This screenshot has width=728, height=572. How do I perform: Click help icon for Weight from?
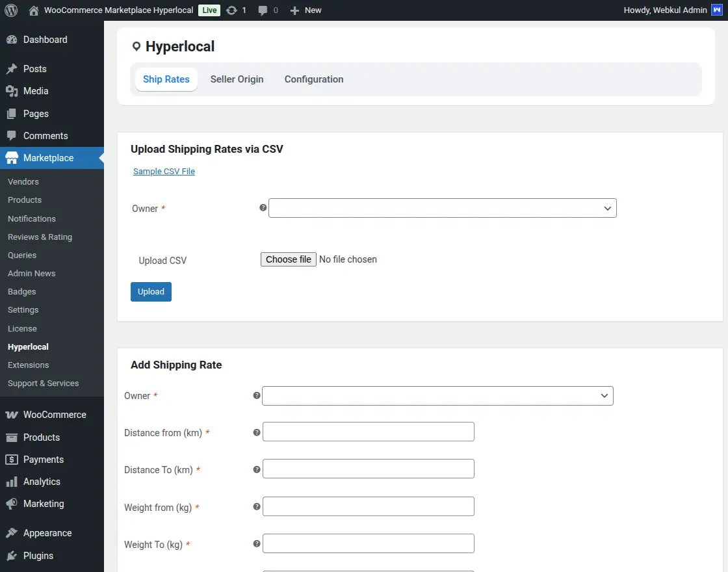tap(256, 507)
